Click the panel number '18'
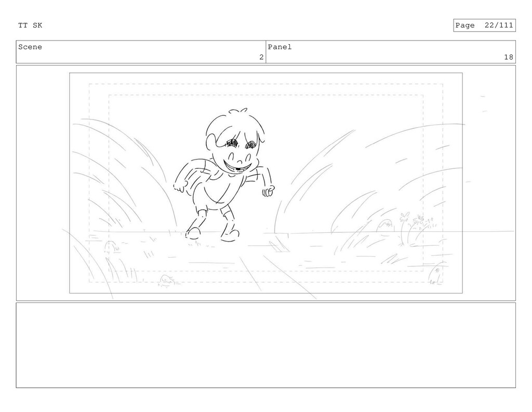This screenshot has height=412, width=532. (508, 57)
